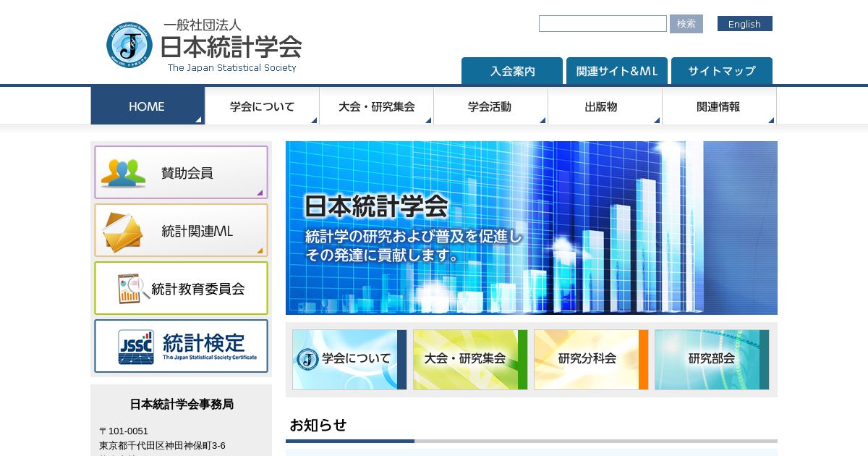The height and width of the screenshot is (456, 868).
Task: Open the 大会・研究集会 navigation menu
Action: click(376, 106)
